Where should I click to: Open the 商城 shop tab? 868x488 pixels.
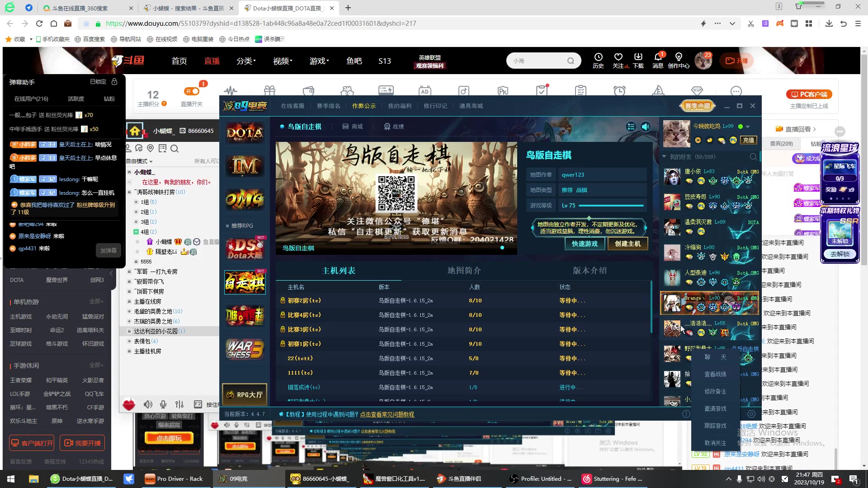point(353,127)
